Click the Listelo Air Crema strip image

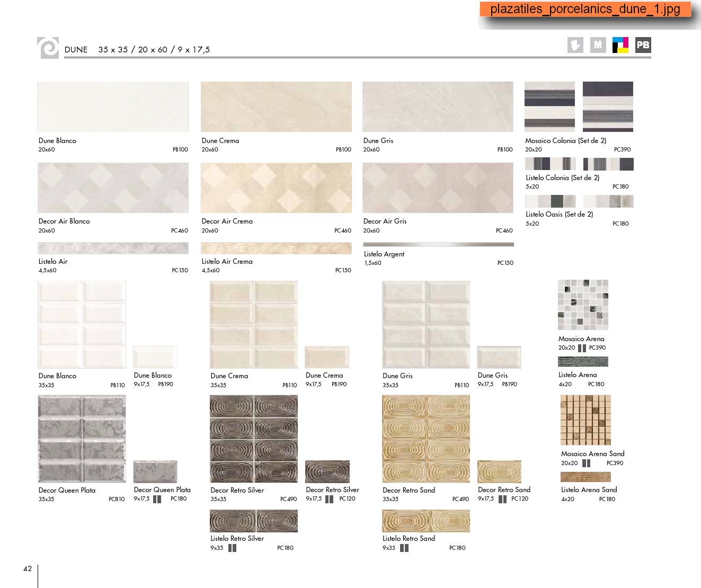pyautogui.click(x=276, y=248)
